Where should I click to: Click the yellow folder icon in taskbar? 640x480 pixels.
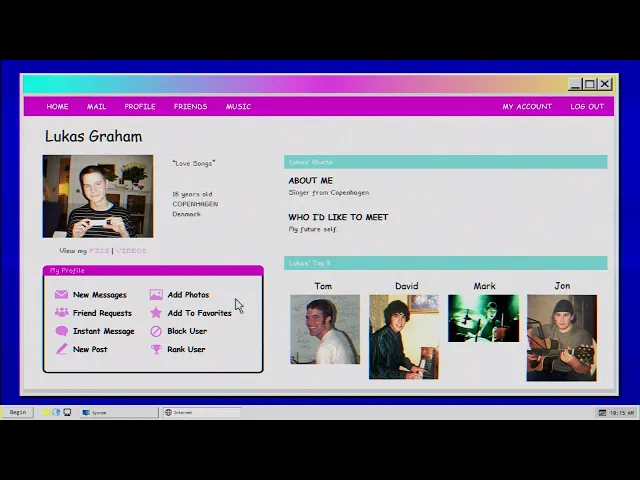point(46,412)
